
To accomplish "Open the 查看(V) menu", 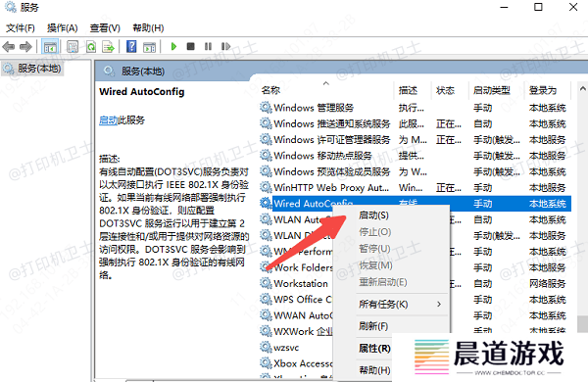I will pos(105,28).
